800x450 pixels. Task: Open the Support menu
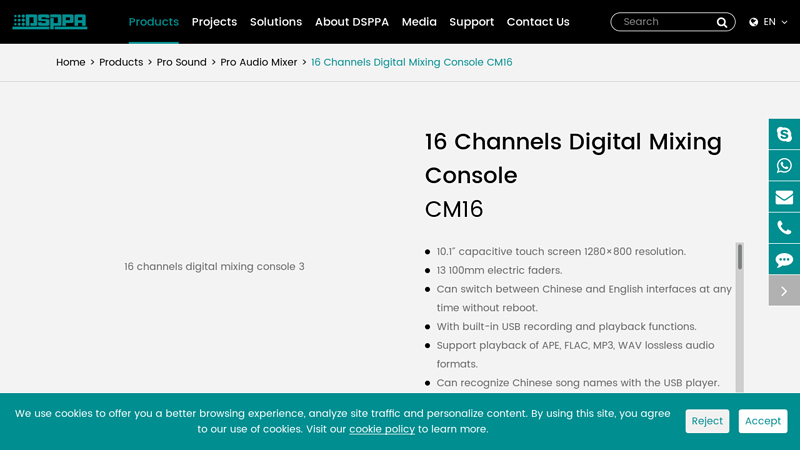coord(471,22)
